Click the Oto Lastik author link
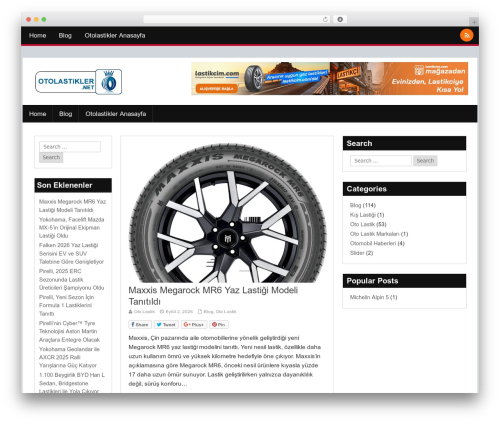This screenshot has width=500, height=423. pyautogui.click(x=144, y=312)
